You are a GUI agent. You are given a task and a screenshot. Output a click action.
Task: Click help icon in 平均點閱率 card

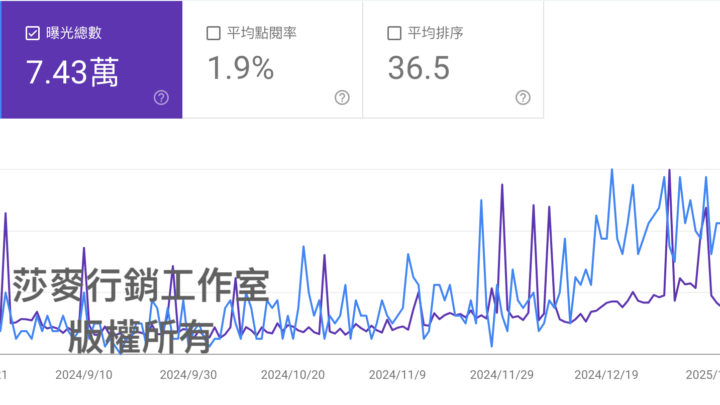pyautogui.click(x=342, y=97)
